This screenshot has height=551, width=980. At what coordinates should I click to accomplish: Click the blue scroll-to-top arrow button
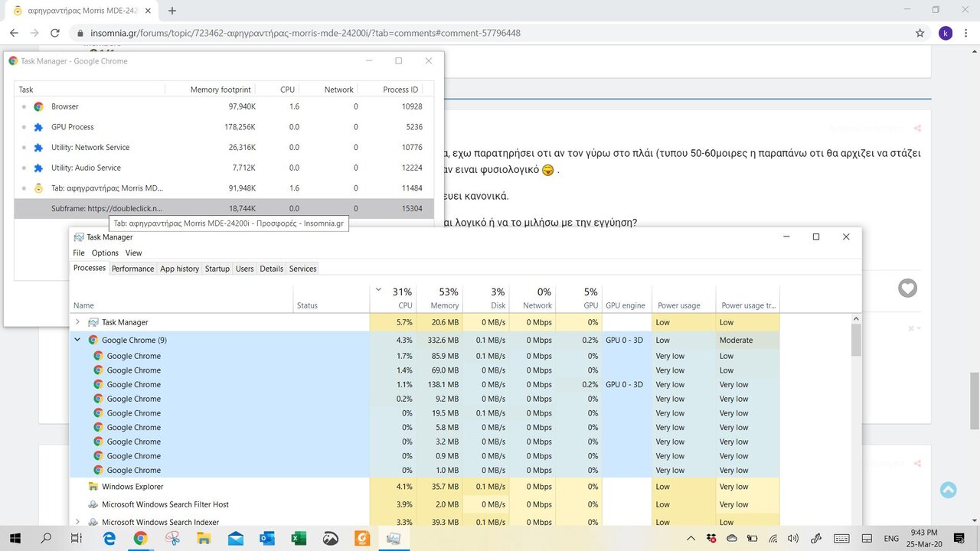[948, 490]
